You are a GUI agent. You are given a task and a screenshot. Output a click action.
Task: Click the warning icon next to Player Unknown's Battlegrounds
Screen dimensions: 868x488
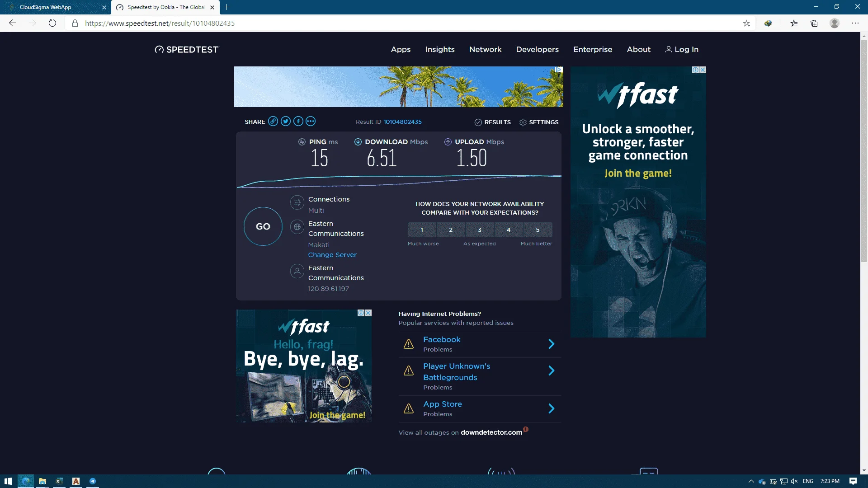pos(409,371)
